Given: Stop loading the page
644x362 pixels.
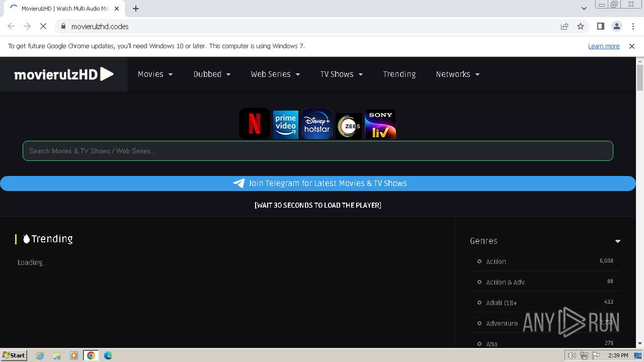Looking at the screenshot, I should [x=43, y=26].
